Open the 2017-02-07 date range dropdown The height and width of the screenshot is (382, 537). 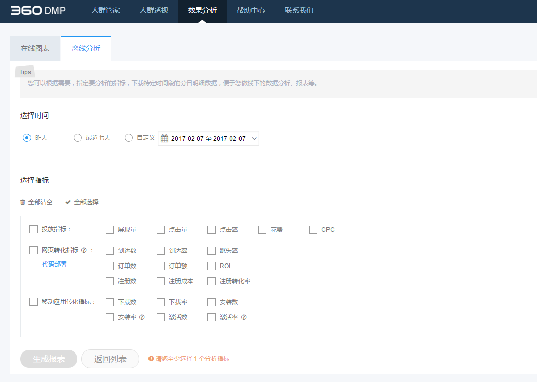pos(208,138)
